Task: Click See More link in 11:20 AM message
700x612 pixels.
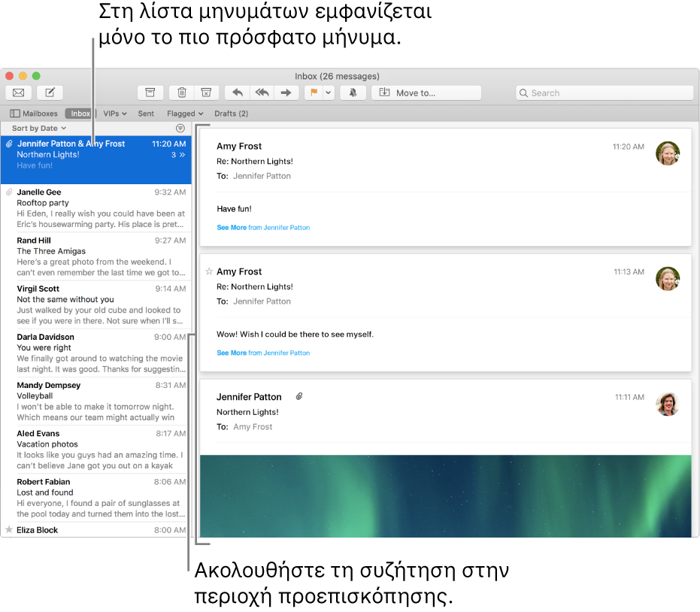Action: [x=263, y=227]
